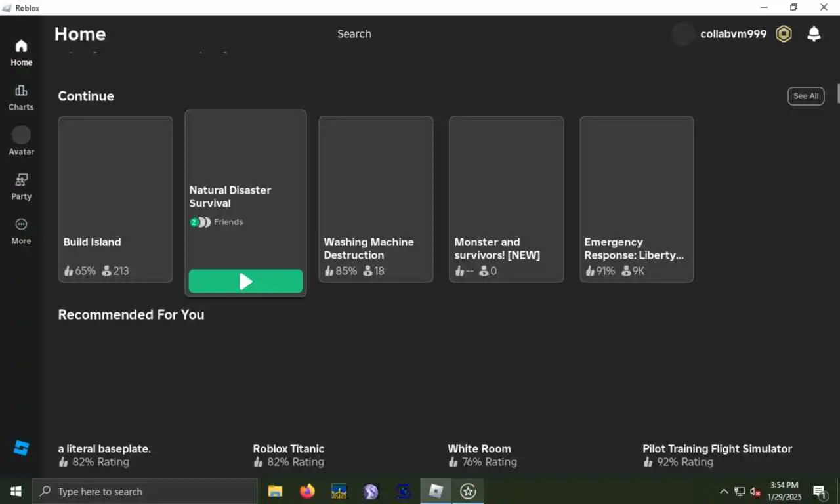Open the Washing Machine Destruction card
Viewport: 840px width, 504px height.
(376, 199)
